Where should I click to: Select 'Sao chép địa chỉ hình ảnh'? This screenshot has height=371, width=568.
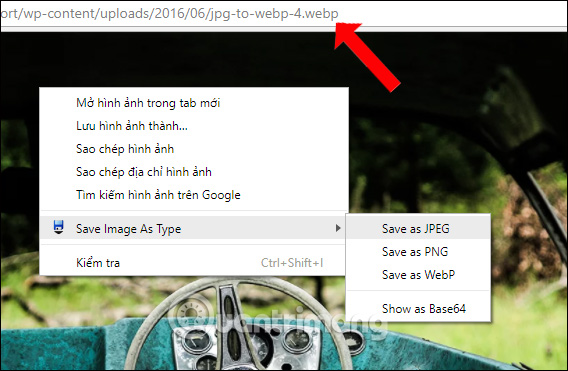pos(194,172)
